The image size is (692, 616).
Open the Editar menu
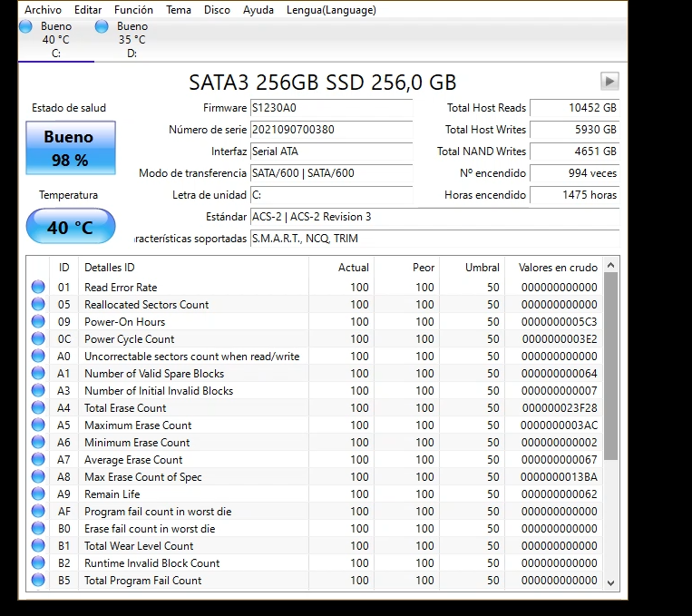coord(88,10)
